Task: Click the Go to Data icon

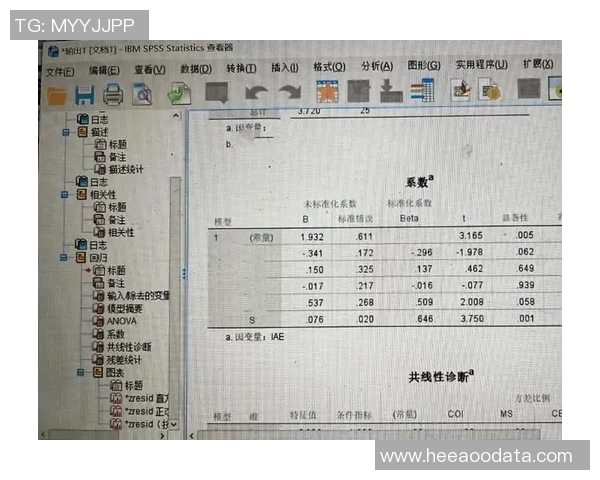Action: tap(327, 91)
